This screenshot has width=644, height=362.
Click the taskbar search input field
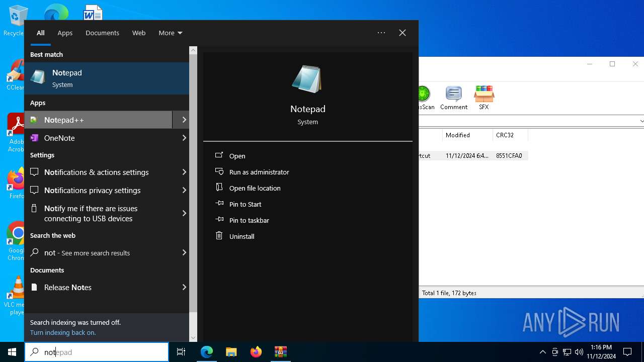pyautogui.click(x=97, y=352)
